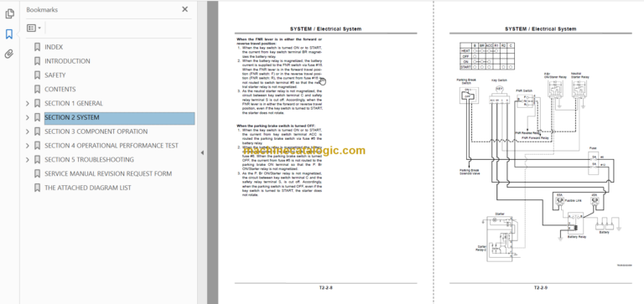Click the Starter label in the wiring diagram
Viewport: 644px width, 304px height.
point(500,214)
